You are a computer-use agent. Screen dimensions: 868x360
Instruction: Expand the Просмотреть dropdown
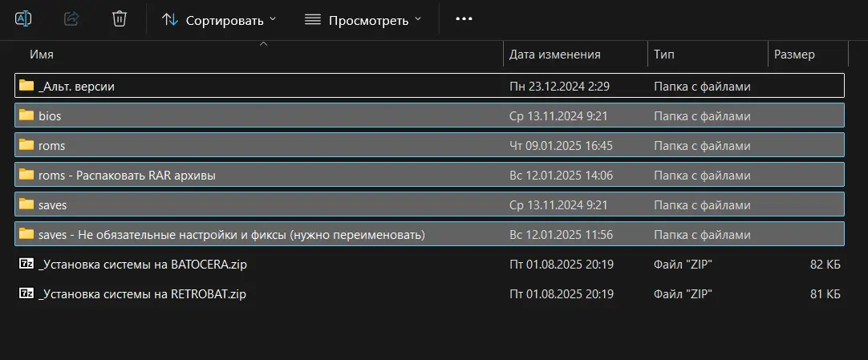point(363,21)
